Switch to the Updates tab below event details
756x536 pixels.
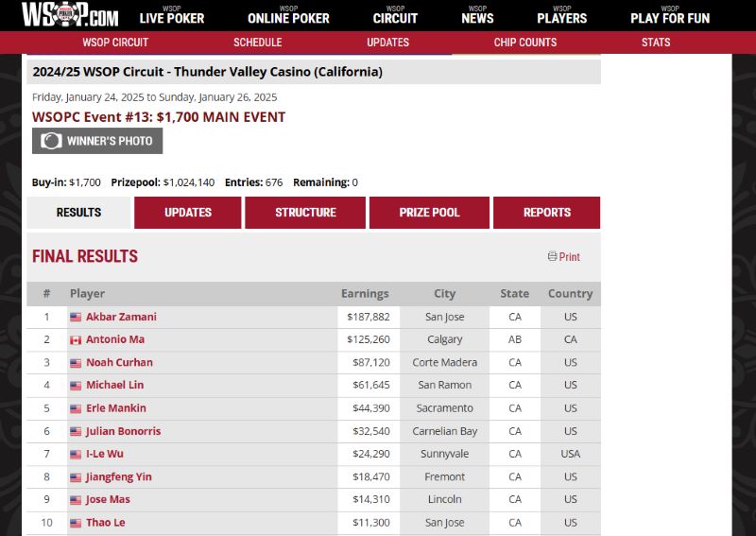pyautogui.click(x=187, y=213)
